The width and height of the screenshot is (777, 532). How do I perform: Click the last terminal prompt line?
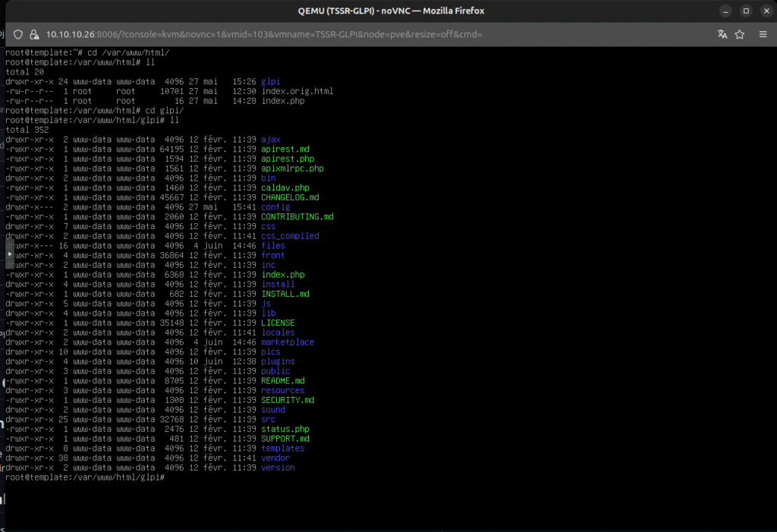(85, 477)
